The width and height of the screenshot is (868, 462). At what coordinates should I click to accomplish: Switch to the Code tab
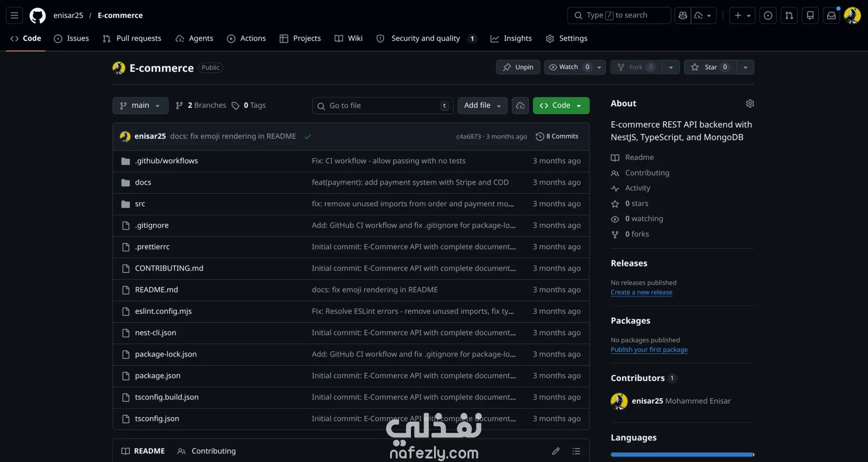click(26, 38)
